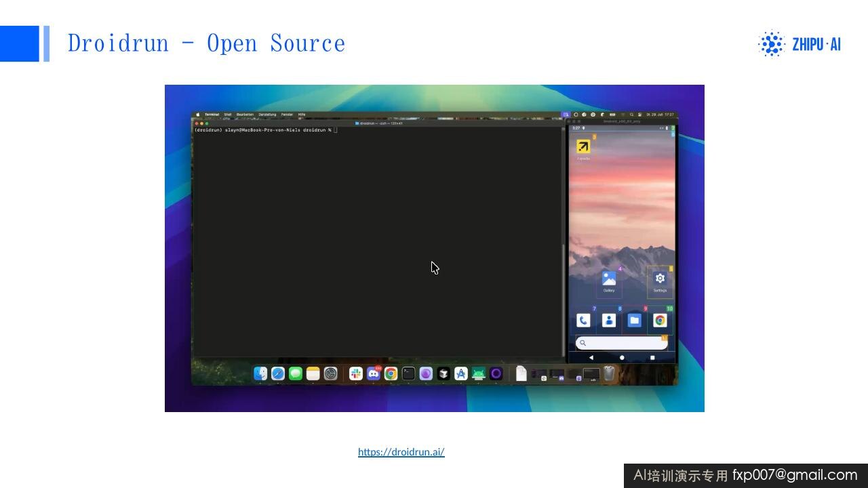Image resolution: width=868 pixels, height=488 pixels.
Task: Click the menu bar date and time
Action: pos(660,115)
